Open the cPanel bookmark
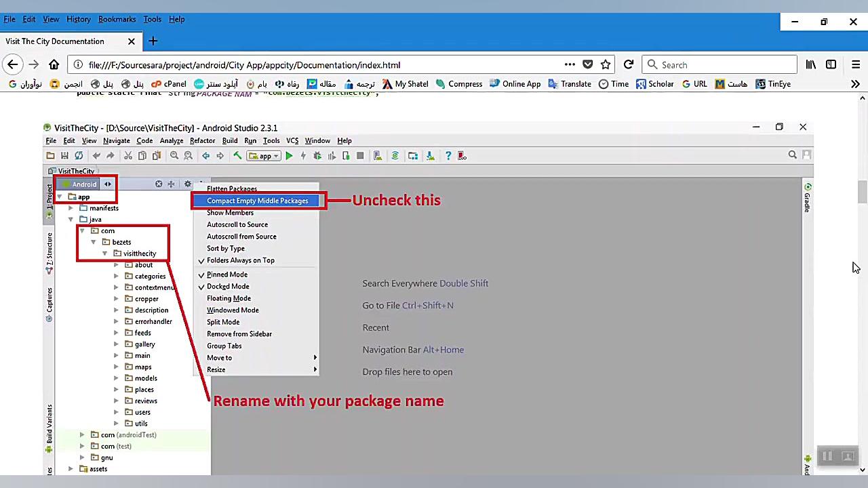This screenshot has width=868, height=488. point(169,84)
